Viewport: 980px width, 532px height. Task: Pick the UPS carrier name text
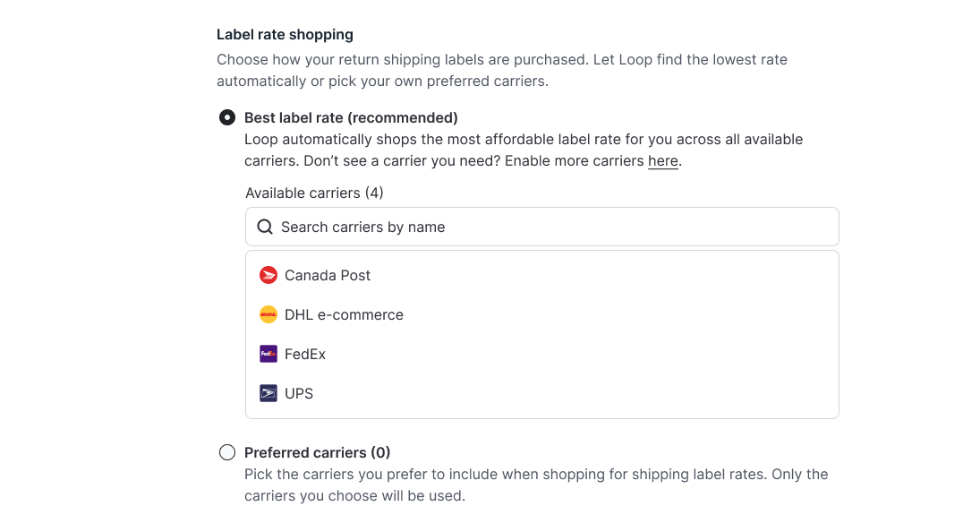click(299, 393)
